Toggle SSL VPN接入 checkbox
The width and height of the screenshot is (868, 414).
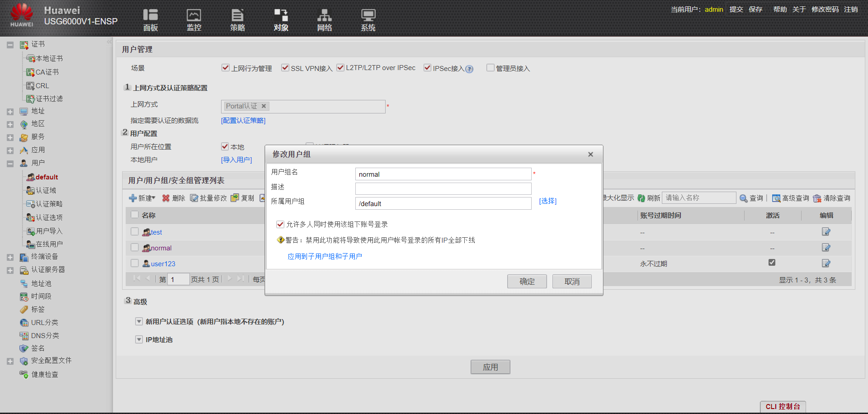285,68
